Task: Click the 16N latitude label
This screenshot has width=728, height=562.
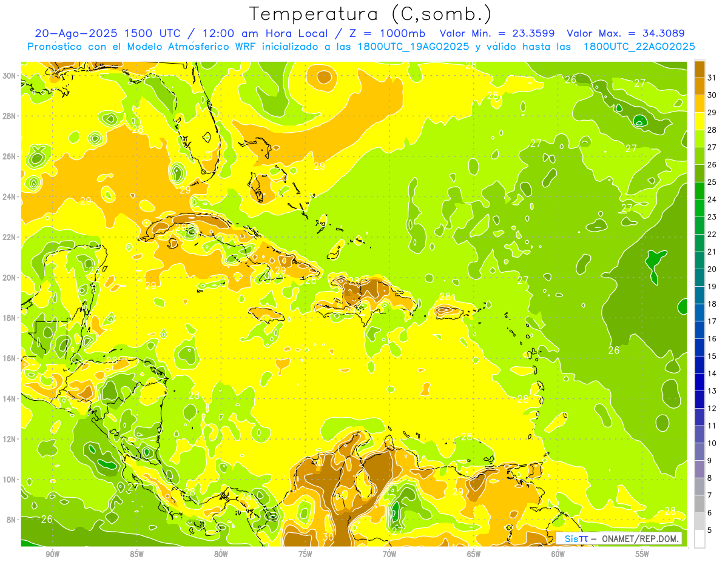Action: coord(9,358)
